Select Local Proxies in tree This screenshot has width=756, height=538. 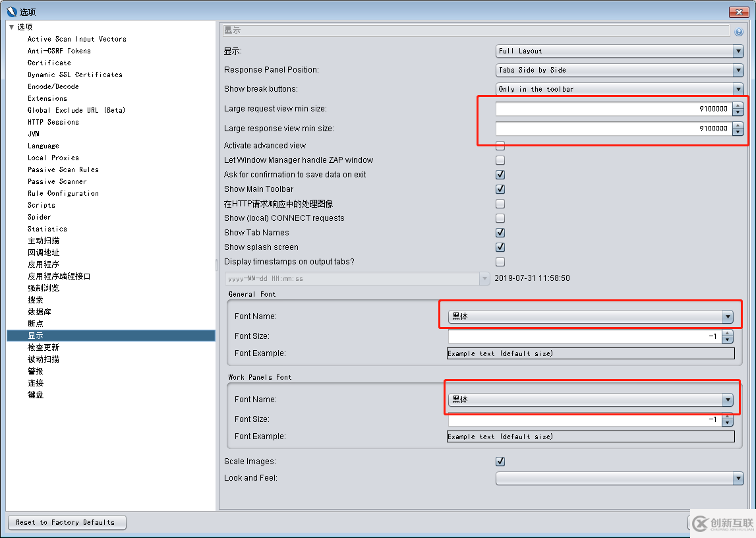(x=53, y=158)
